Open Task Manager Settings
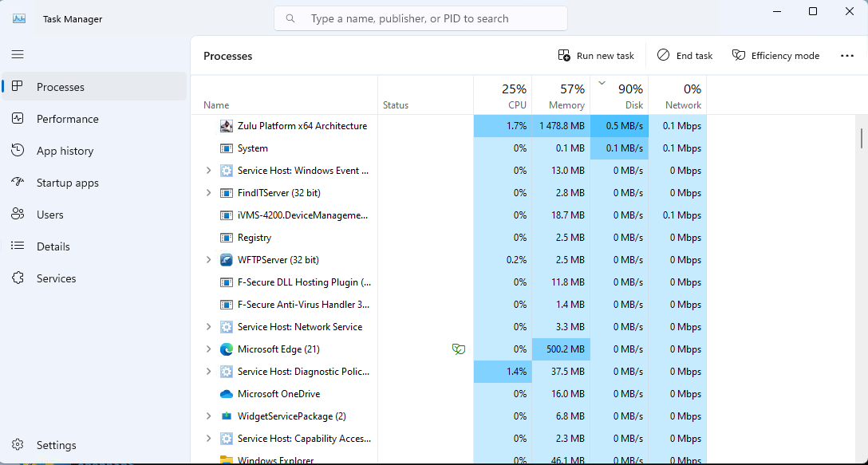868x465 pixels. 94,444
